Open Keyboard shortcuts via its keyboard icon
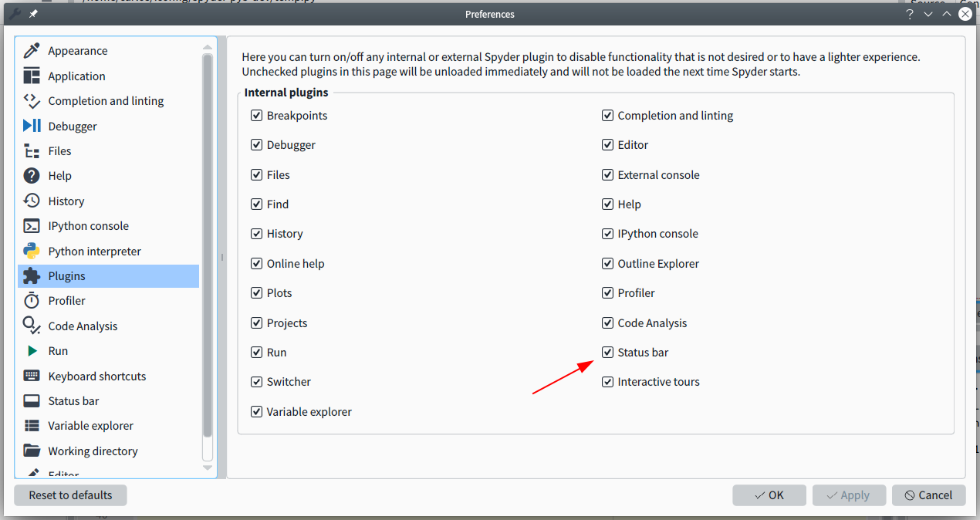Viewport: 980px width, 520px height. (x=30, y=376)
